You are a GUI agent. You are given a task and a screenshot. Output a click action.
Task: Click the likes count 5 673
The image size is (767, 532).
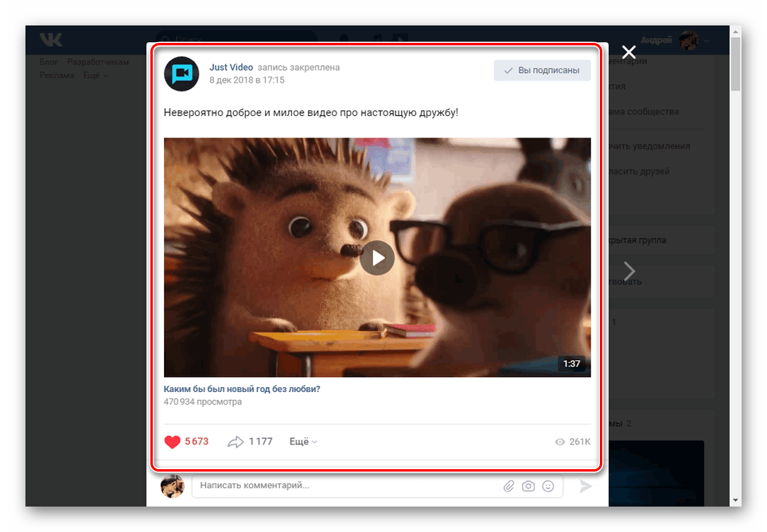click(197, 441)
